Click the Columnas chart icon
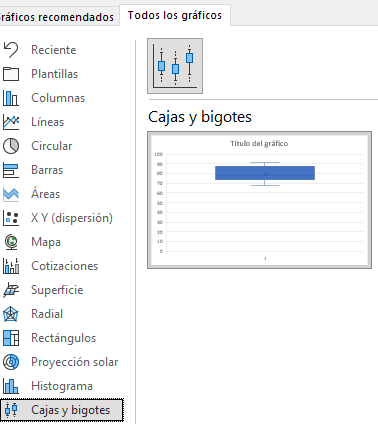 tap(11, 98)
